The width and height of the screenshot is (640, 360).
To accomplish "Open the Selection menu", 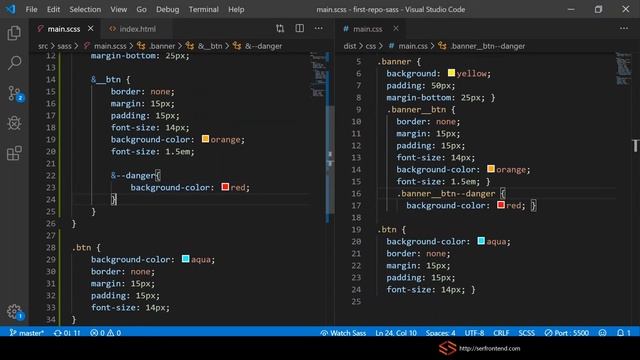I will coord(85,9).
